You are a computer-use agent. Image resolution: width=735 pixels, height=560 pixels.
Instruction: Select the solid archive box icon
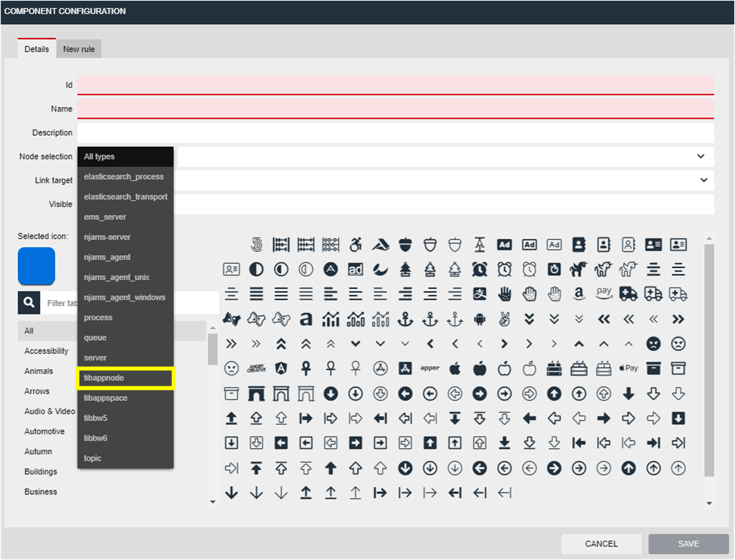pos(654,368)
